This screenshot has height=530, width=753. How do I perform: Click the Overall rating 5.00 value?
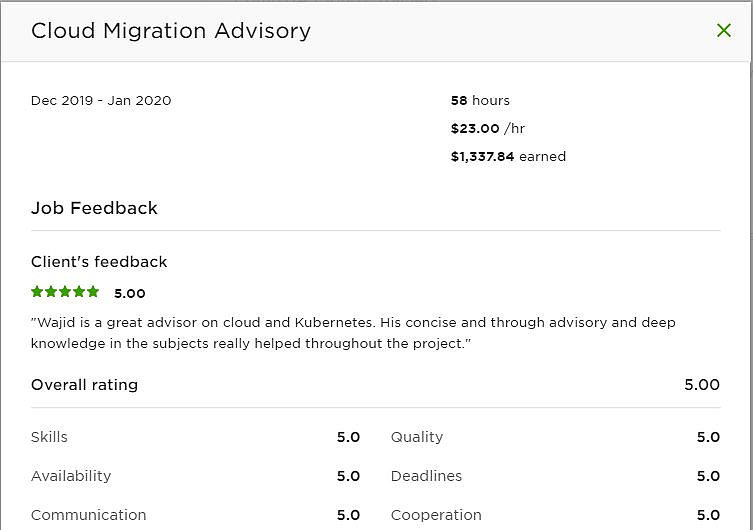click(702, 385)
